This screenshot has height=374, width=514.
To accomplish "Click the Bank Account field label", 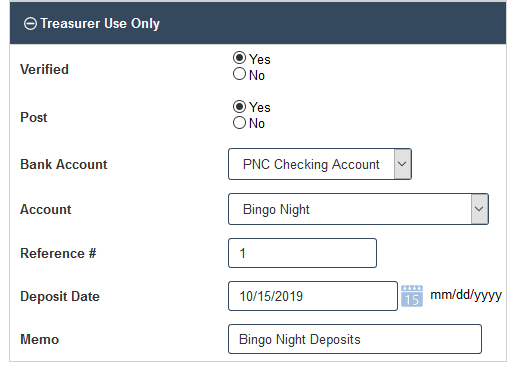I will pos(64,164).
